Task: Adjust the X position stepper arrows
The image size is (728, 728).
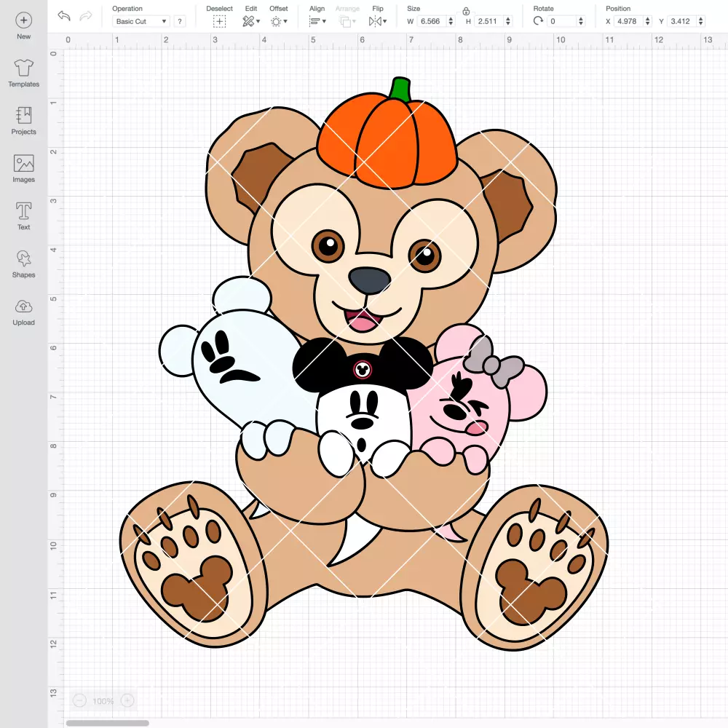Action: pyautogui.click(x=648, y=21)
